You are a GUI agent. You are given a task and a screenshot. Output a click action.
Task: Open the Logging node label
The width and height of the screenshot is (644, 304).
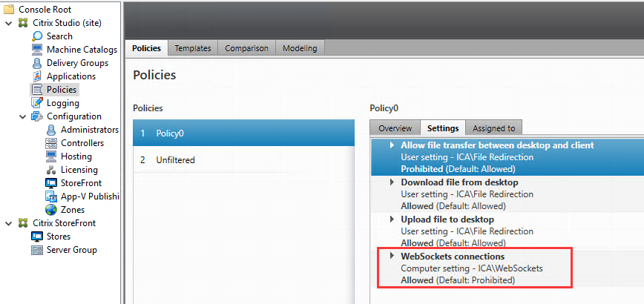click(x=63, y=103)
